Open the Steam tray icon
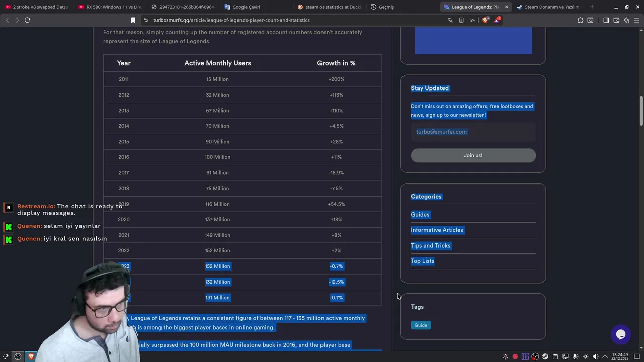Screen dimensions: 644x362 point(545,357)
